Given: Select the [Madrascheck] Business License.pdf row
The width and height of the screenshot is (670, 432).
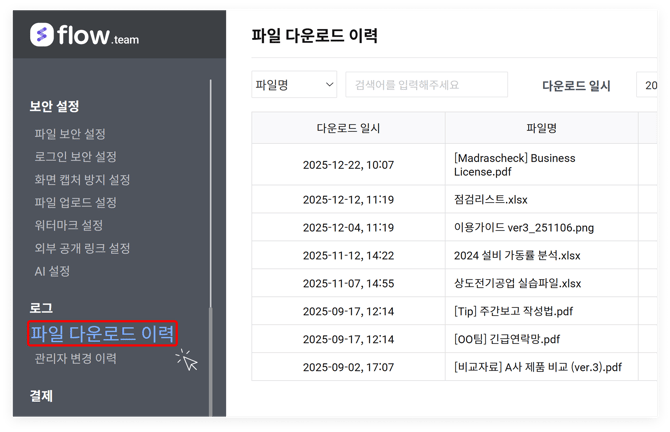Looking at the screenshot, I should pyautogui.click(x=514, y=165).
